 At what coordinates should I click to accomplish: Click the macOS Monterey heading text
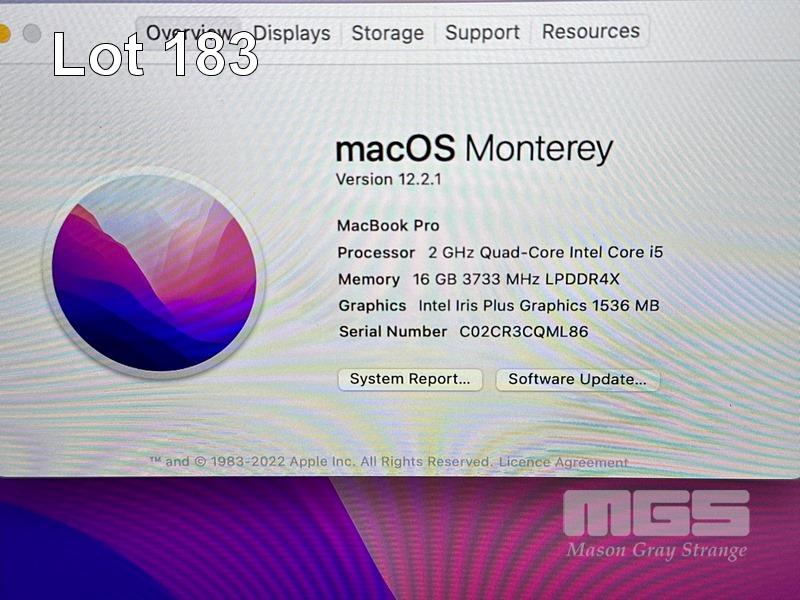click(474, 148)
